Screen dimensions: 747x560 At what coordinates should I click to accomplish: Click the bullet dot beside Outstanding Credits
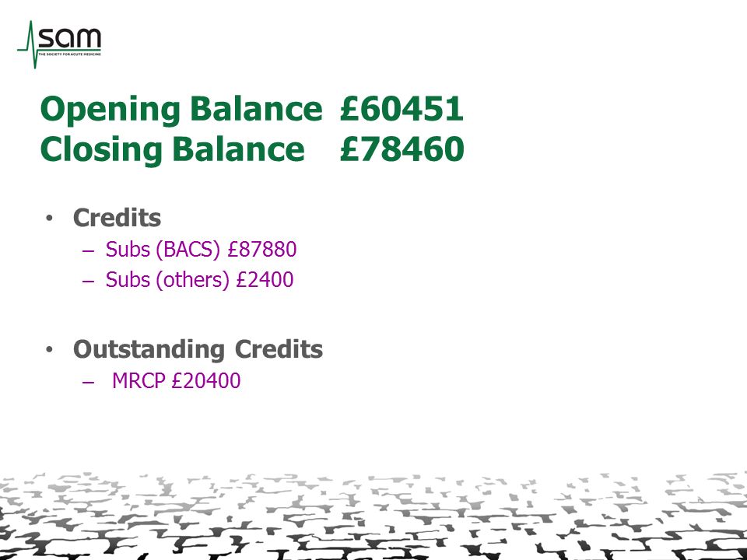coord(49,350)
